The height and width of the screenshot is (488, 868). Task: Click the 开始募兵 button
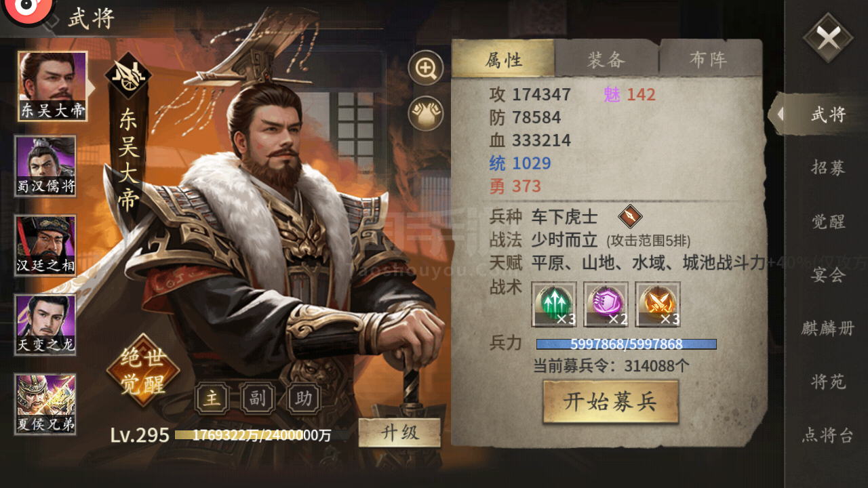[610, 402]
